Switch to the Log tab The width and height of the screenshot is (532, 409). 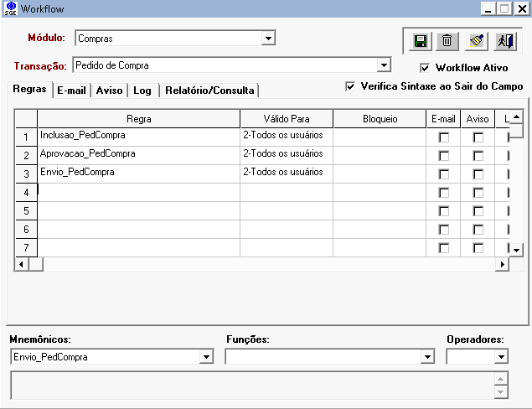(x=142, y=91)
